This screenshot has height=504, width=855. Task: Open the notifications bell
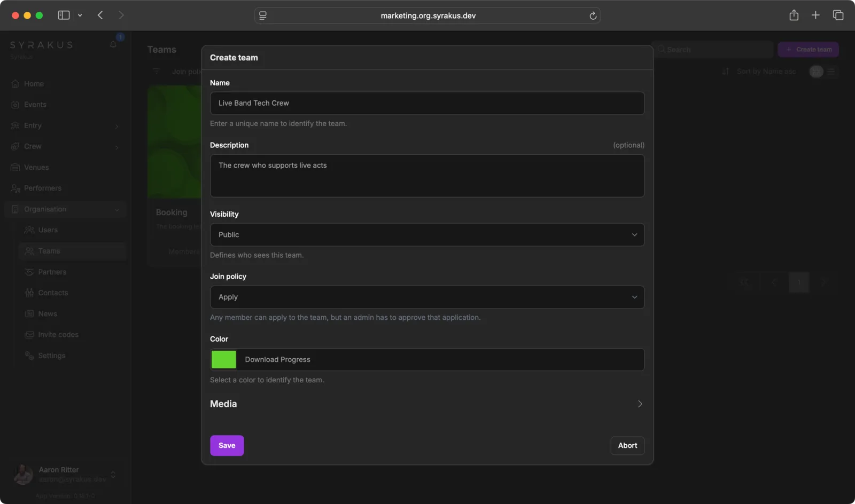point(113,45)
